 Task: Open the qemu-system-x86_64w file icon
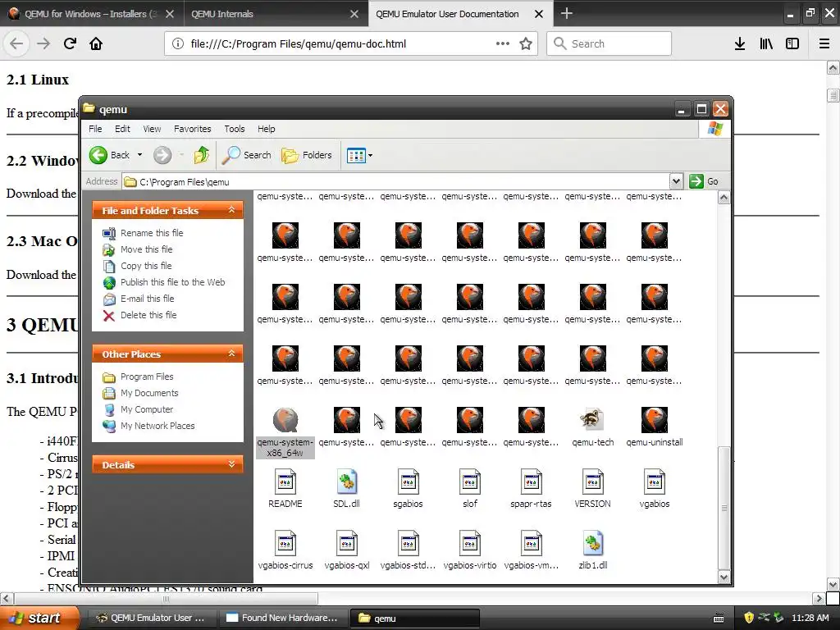coord(285,419)
